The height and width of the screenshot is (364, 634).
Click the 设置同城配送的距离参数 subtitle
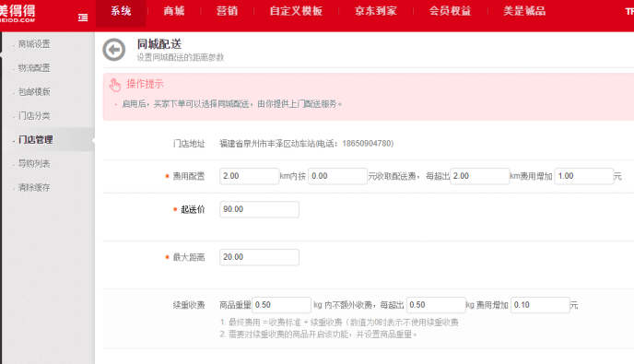click(180, 57)
